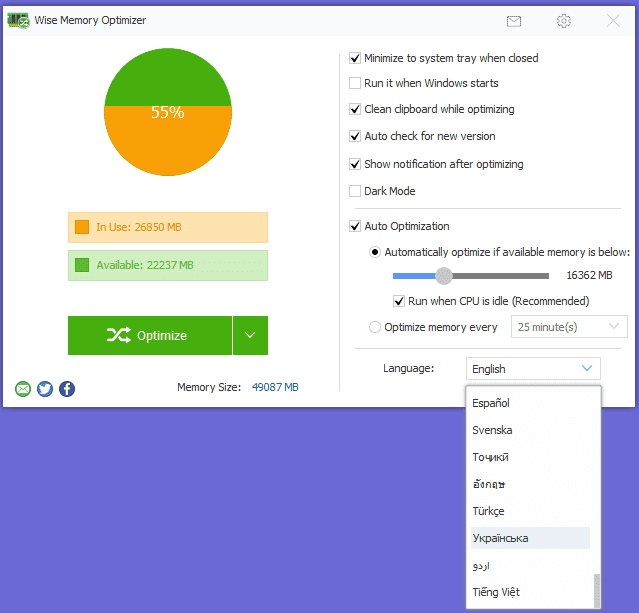Toggle Run when CPU is idle checkbox
This screenshot has width=639, height=613.
click(399, 301)
